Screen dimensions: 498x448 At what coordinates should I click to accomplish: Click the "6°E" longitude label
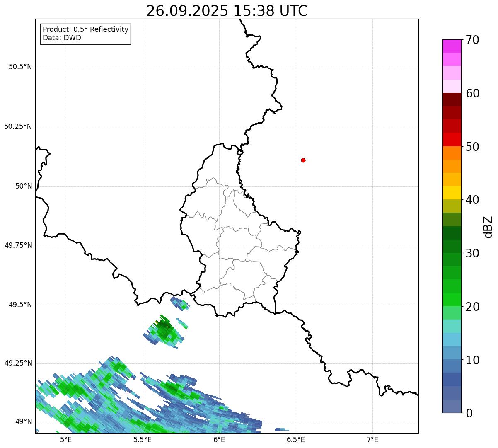(x=219, y=440)
